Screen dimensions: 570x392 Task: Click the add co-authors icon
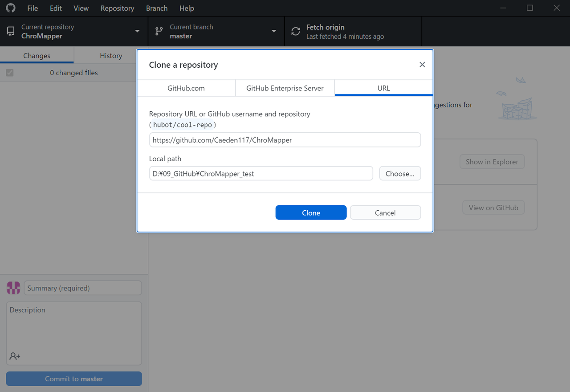[15, 356]
